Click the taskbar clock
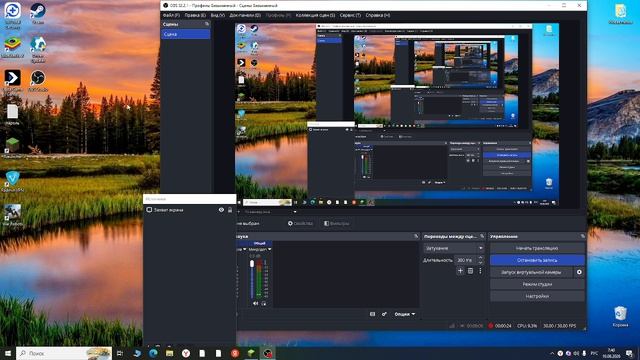640x360 pixels. (611, 353)
